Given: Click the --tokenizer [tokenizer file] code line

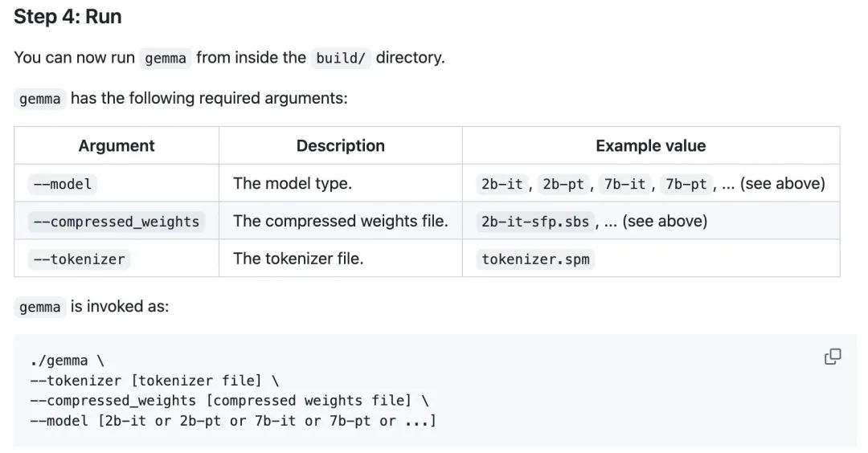Looking at the screenshot, I should point(154,381).
